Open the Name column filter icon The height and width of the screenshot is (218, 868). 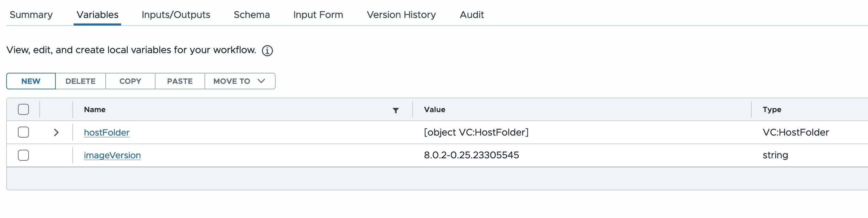click(x=396, y=110)
